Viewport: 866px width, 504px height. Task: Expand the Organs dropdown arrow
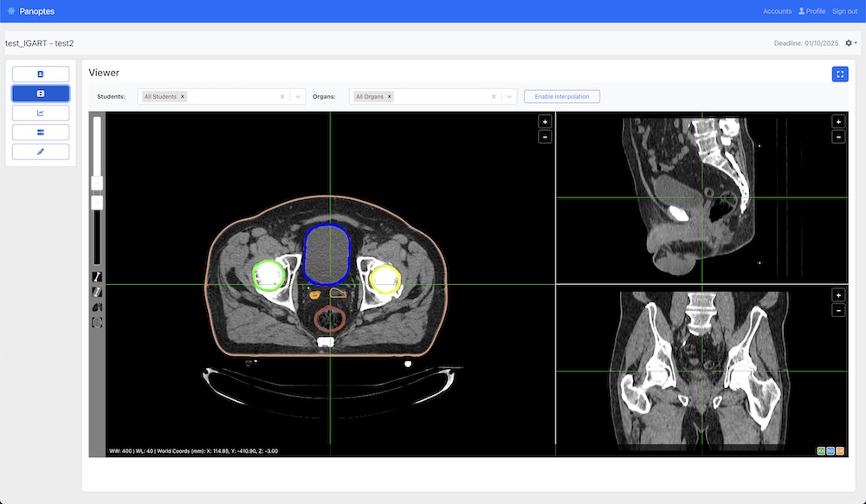point(508,97)
